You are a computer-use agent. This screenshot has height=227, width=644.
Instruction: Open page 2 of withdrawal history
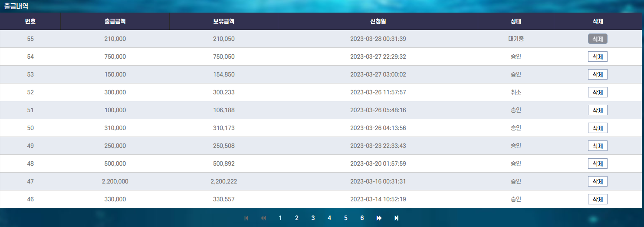tap(297, 218)
